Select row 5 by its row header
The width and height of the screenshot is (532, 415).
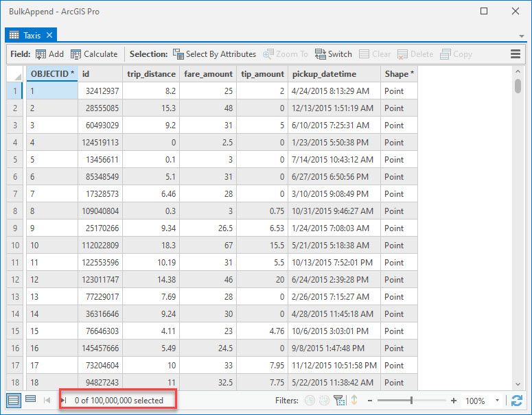(x=16, y=160)
